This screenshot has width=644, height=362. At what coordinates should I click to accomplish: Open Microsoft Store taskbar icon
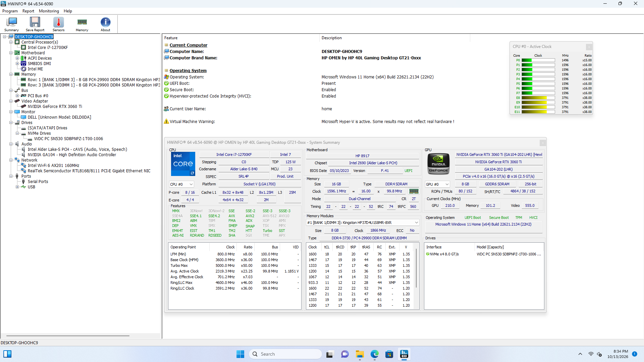pos(389,354)
